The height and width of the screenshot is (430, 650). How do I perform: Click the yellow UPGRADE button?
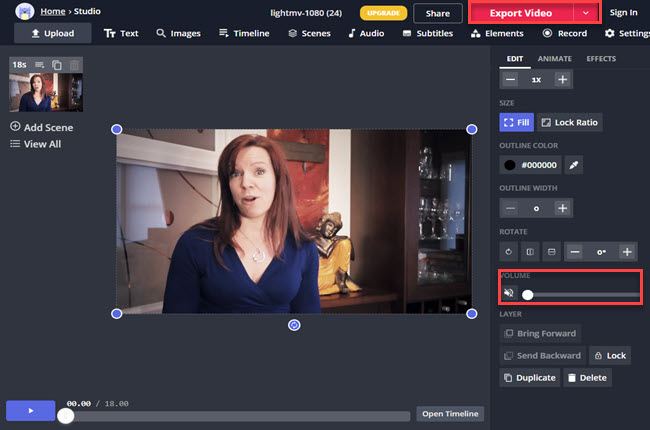point(383,13)
